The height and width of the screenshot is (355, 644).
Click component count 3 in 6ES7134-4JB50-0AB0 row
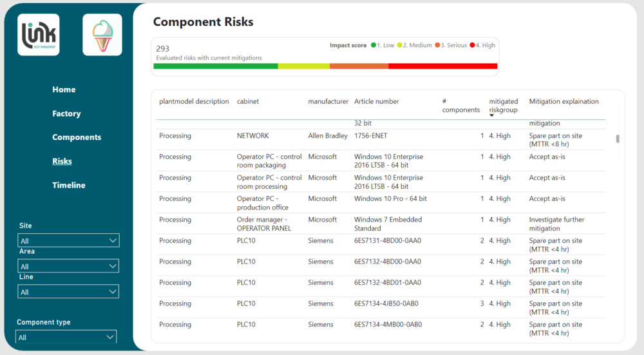tap(482, 303)
